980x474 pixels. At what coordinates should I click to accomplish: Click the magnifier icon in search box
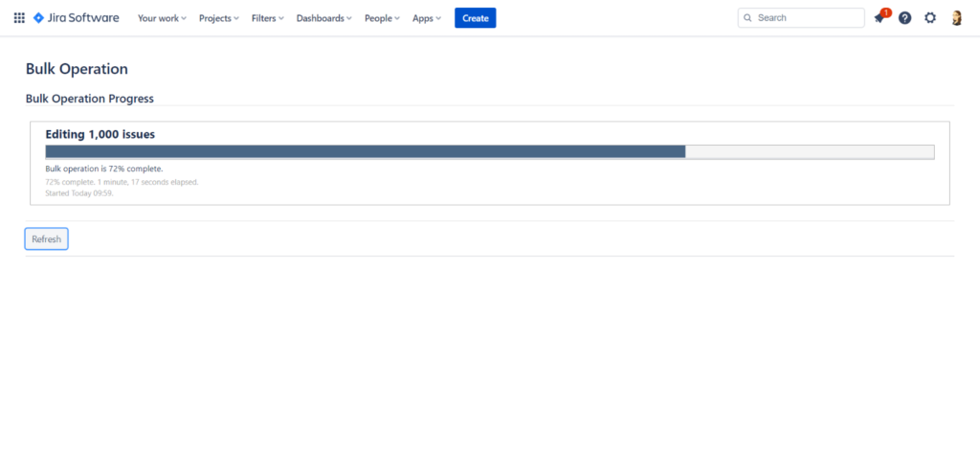coord(748,18)
